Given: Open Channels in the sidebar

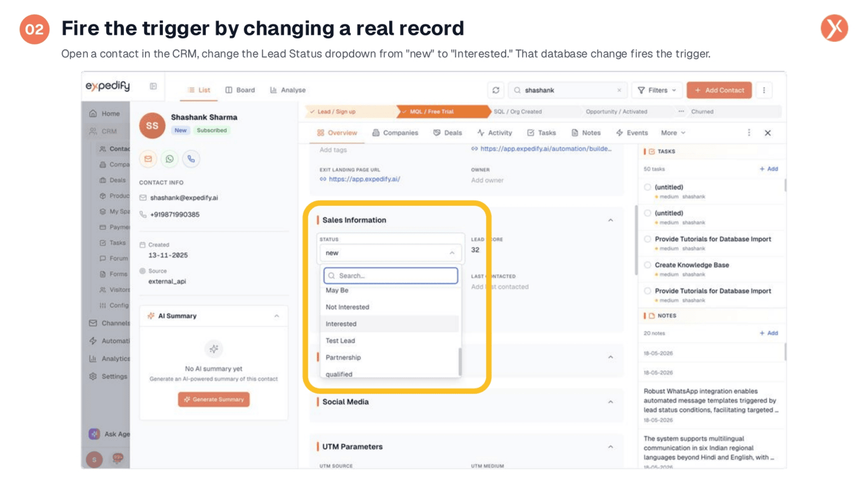Looking at the screenshot, I should pos(109,323).
